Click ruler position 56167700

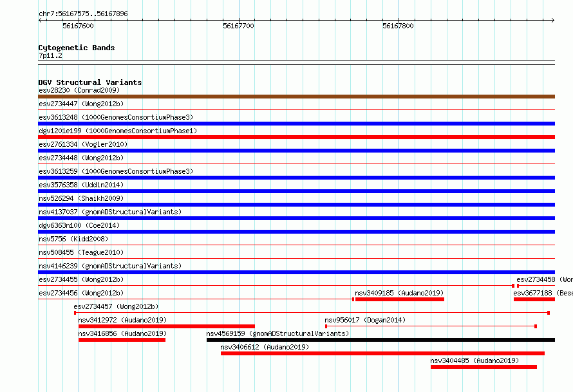238,26
